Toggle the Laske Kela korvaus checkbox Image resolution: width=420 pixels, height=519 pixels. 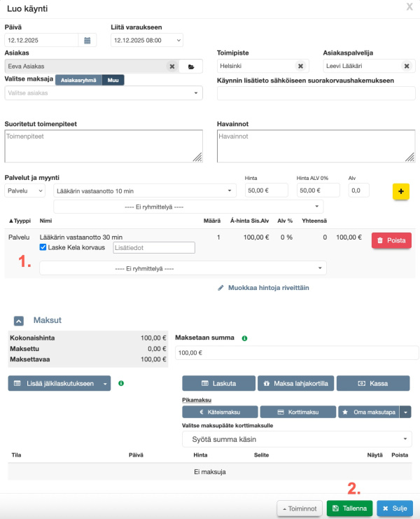coord(43,247)
